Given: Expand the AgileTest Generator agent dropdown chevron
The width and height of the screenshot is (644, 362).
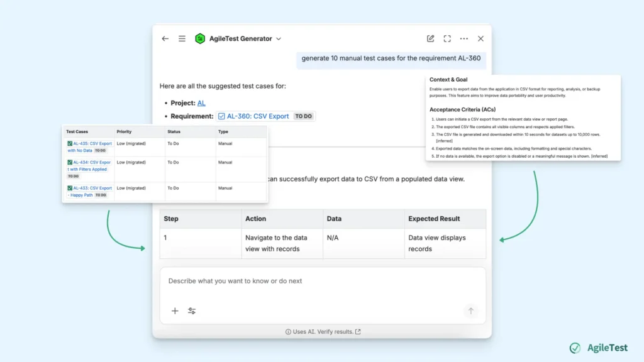Looking at the screenshot, I should (x=279, y=39).
